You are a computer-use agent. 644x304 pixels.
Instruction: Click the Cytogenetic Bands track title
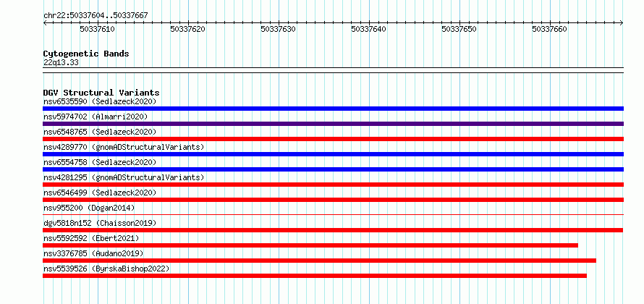point(86,54)
